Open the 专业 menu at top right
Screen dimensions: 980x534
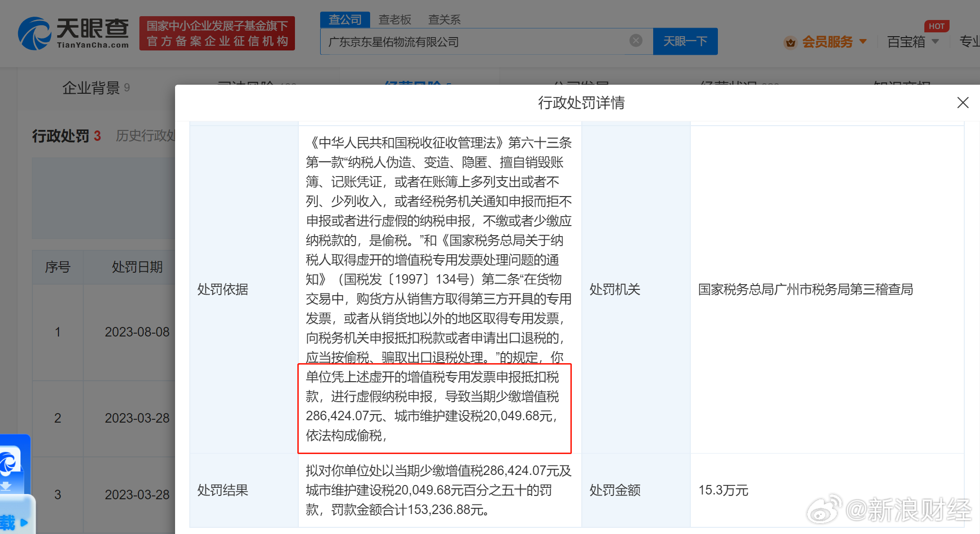(969, 42)
